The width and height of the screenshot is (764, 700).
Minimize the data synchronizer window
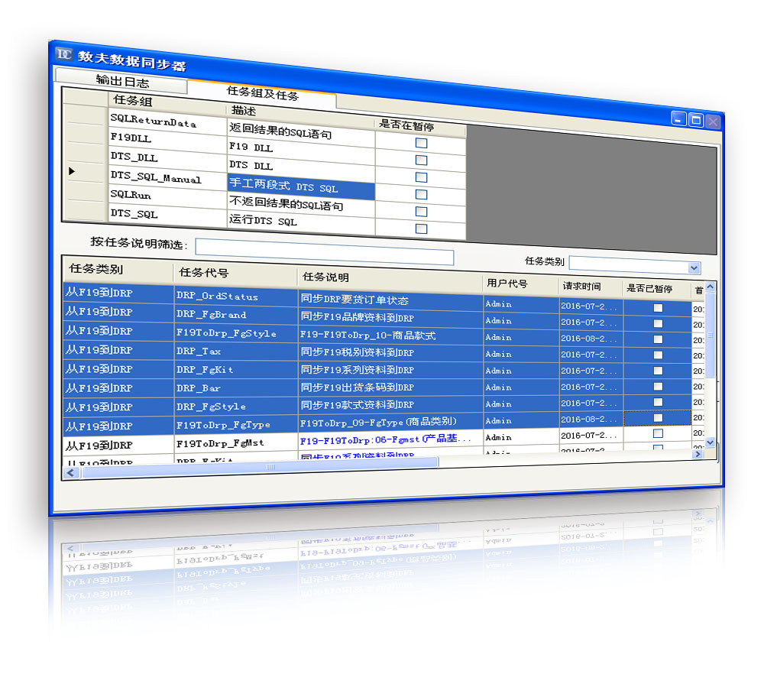pyautogui.click(x=678, y=118)
